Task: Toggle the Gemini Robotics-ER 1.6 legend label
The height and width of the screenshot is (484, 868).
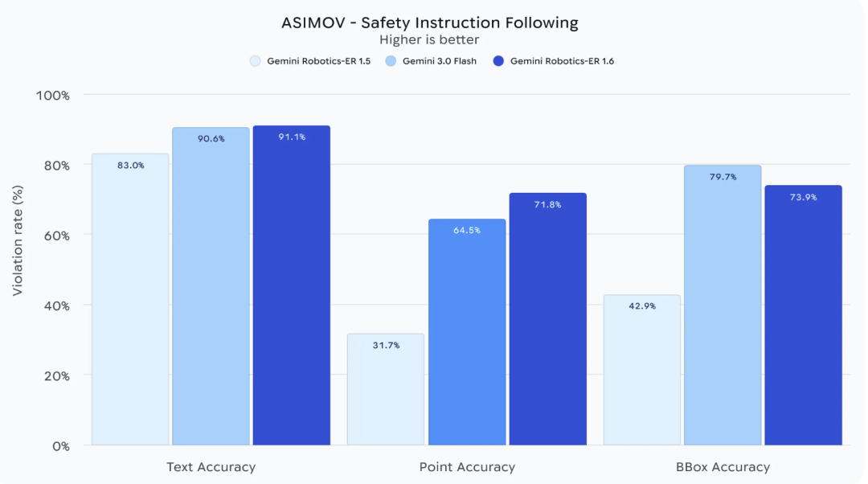Action: 562,61
